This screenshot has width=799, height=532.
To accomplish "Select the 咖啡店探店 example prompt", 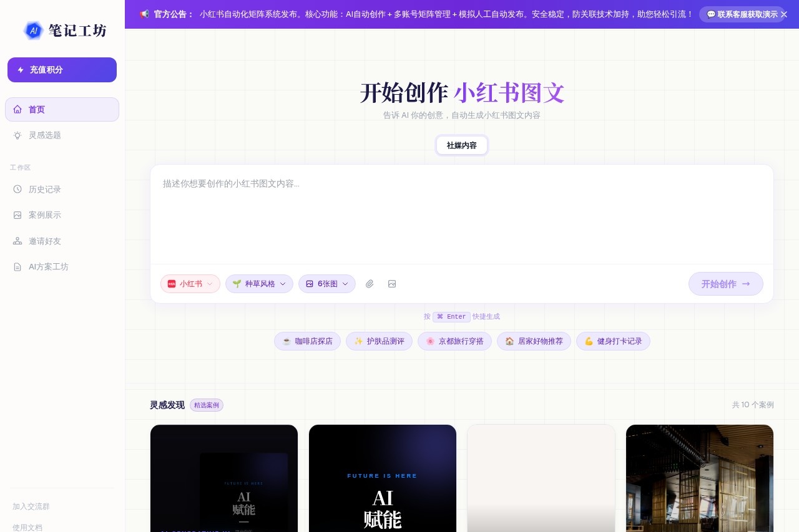I will coord(307,341).
